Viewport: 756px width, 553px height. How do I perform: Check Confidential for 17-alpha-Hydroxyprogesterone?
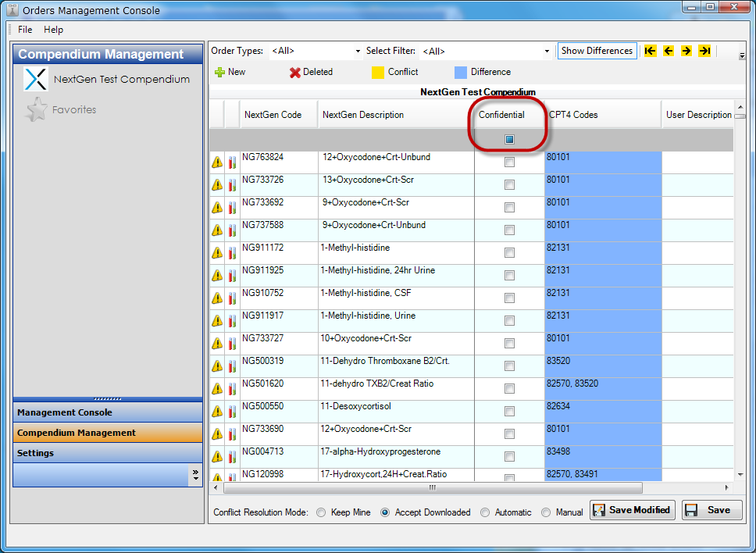(509, 457)
